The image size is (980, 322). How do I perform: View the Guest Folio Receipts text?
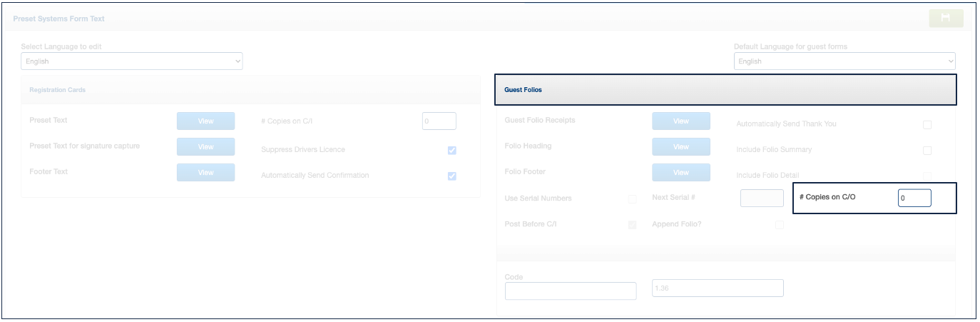(680, 121)
